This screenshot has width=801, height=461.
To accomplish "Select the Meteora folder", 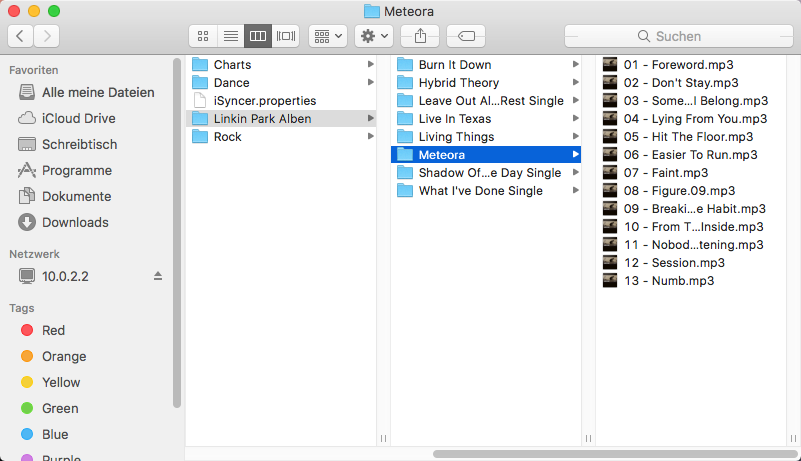I will (x=486, y=154).
